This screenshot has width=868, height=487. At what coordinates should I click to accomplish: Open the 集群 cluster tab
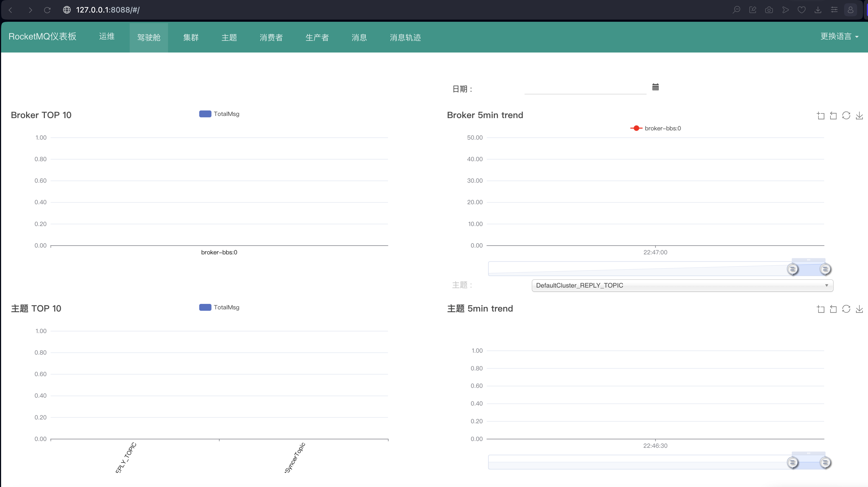pyautogui.click(x=191, y=38)
